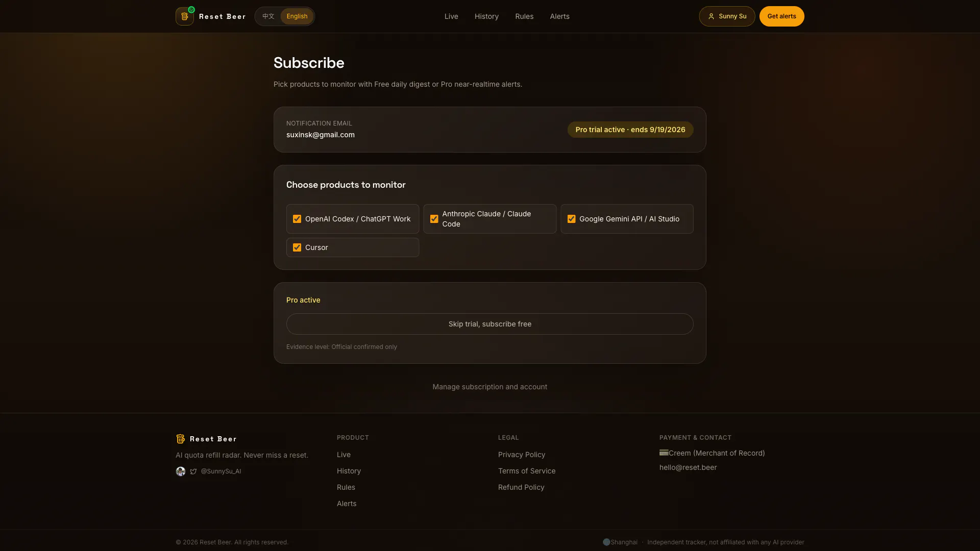The width and height of the screenshot is (980, 551).
Task: Open footer Alerts link
Action: pyautogui.click(x=347, y=504)
